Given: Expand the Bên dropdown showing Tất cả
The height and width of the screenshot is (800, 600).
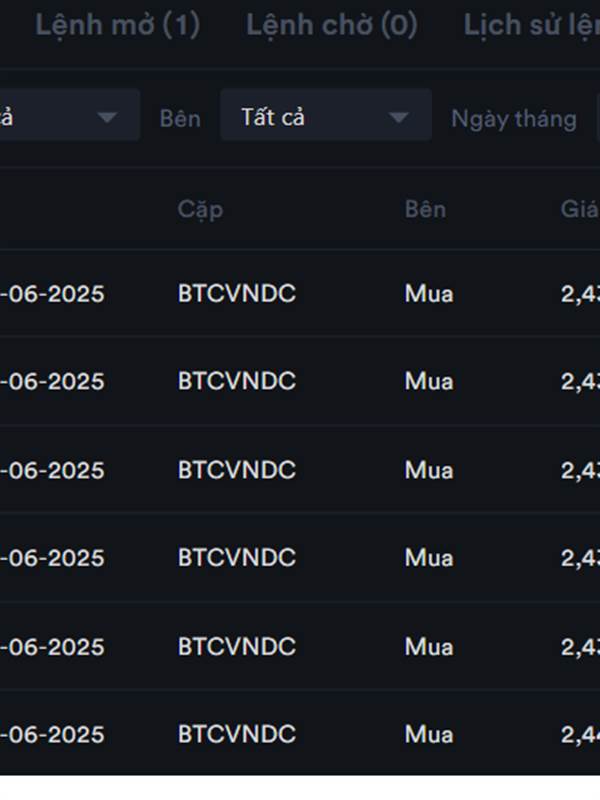Looking at the screenshot, I should [326, 115].
